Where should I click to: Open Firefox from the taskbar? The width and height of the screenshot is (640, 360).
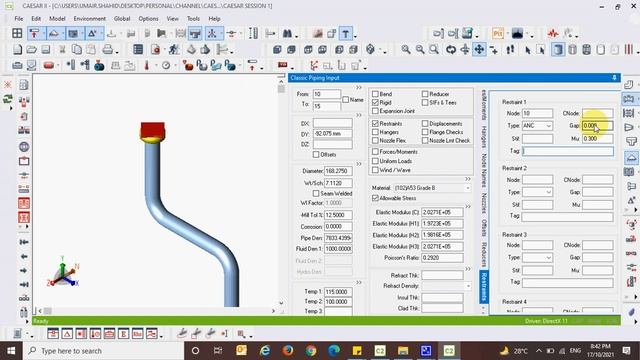click(x=288, y=351)
